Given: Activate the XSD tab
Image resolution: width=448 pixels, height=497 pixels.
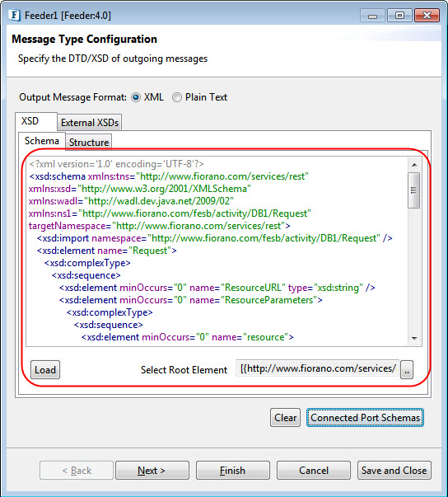Looking at the screenshot, I should (x=30, y=121).
